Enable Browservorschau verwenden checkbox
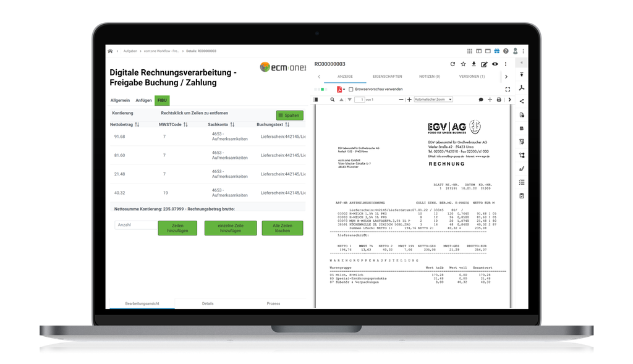The height and width of the screenshot is (364, 633). pos(351,89)
